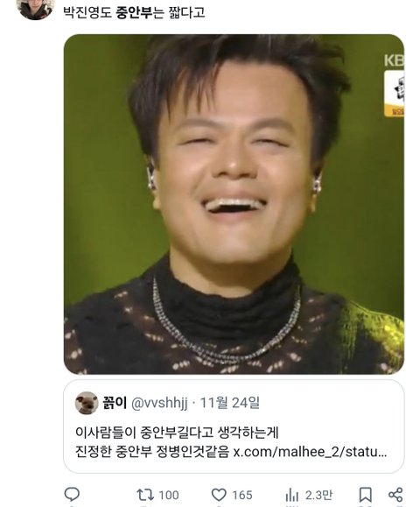Like the tweet with the heart icon
This screenshot has height=507, width=420.
[x=219, y=495]
